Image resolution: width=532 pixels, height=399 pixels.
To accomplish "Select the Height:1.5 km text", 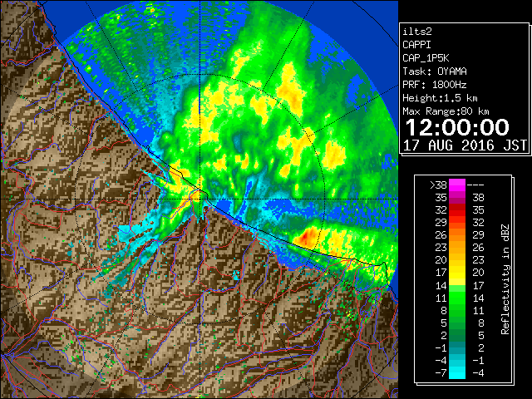I will [x=440, y=98].
